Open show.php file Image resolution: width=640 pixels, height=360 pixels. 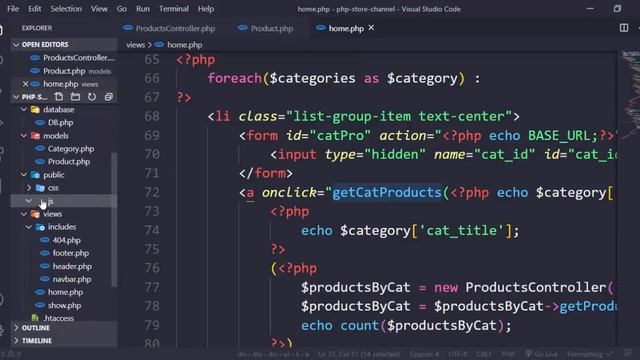coord(64,305)
